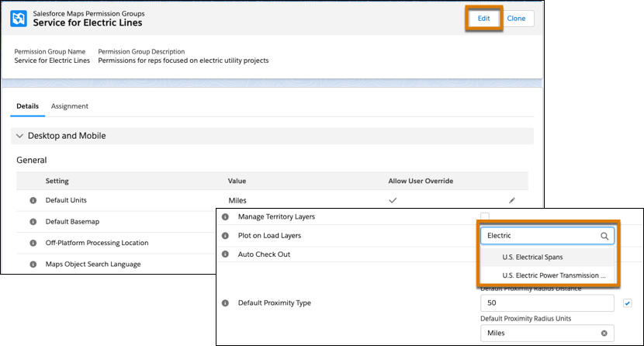Click the Default Units value Miles

237,201
